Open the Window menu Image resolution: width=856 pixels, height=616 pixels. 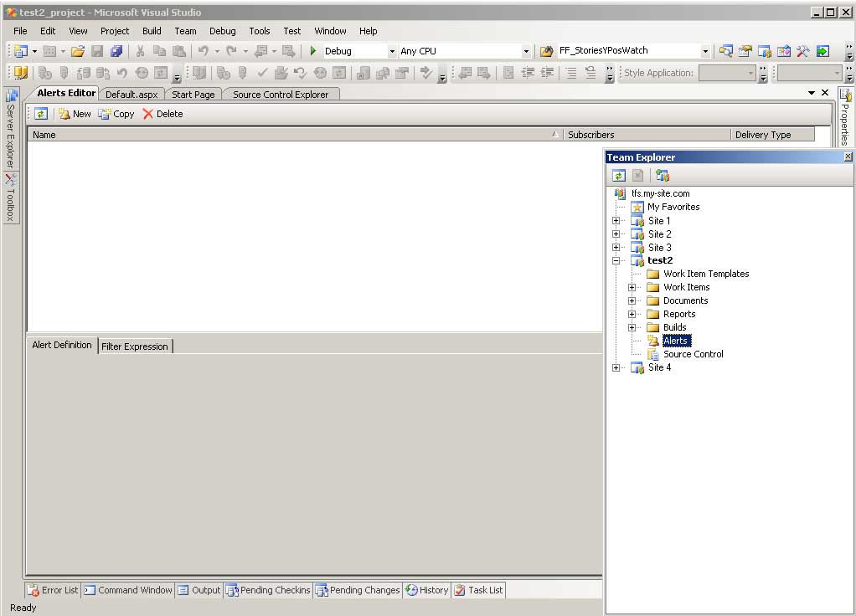click(x=330, y=31)
